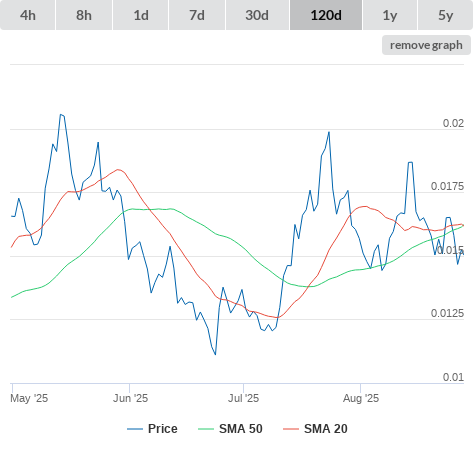Click the red SMA 20 legend swatch
Viewport: 474px width, 455px height.
coord(291,429)
